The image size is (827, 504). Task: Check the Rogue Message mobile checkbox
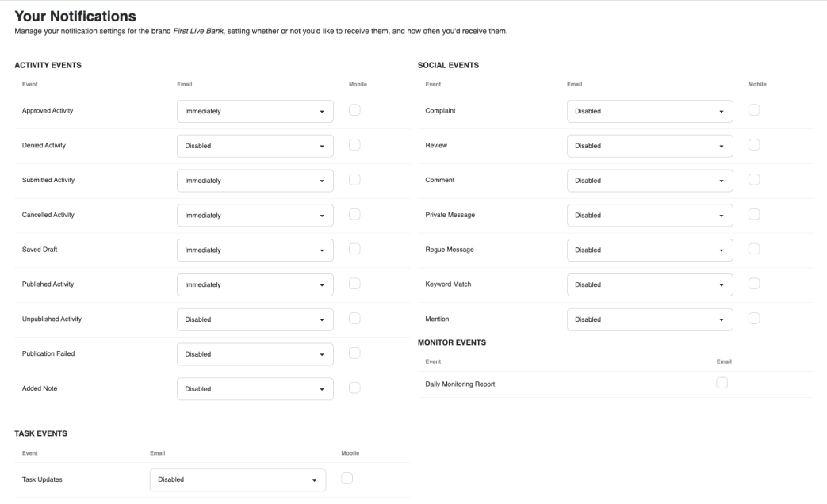tap(754, 249)
